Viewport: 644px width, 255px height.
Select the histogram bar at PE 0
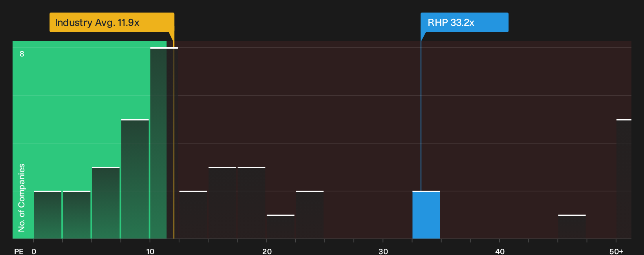pyautogui.click(x=48, y=215)
